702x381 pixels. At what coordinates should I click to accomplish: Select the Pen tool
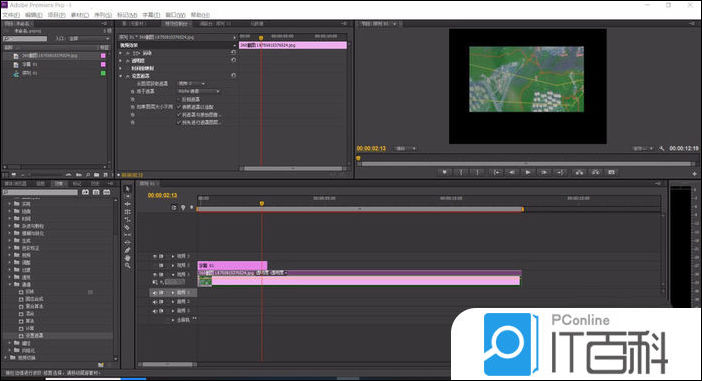(127, 250)
